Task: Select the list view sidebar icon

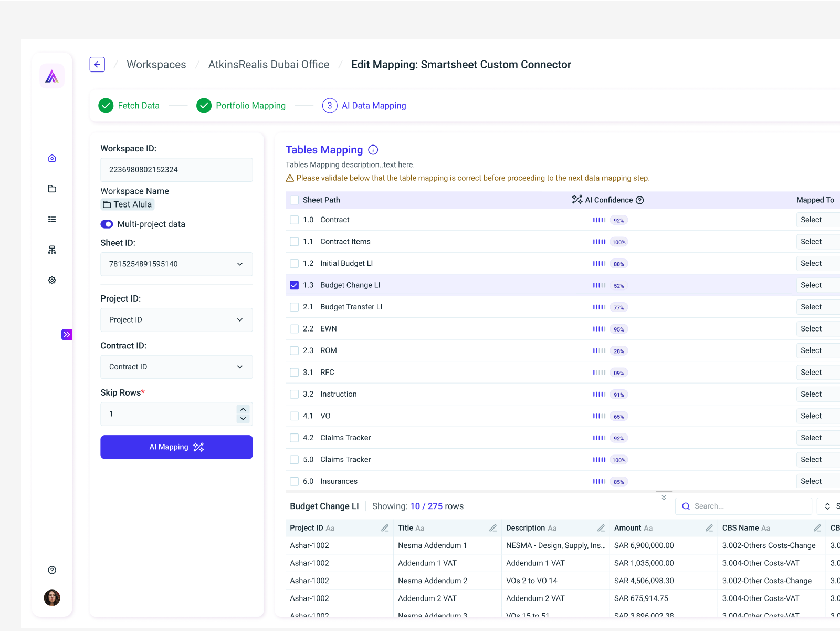Action: [51, 219]
